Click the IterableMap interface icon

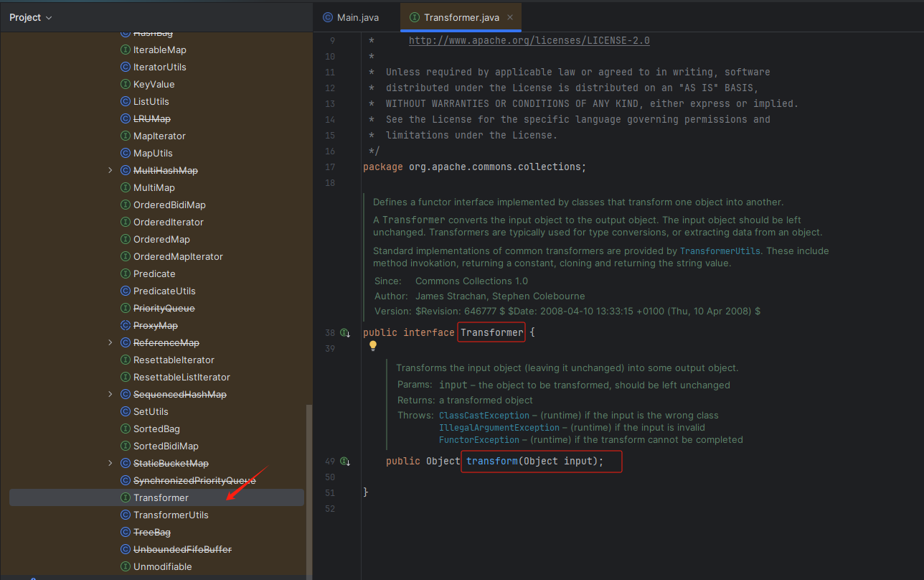tap(126, 50)
